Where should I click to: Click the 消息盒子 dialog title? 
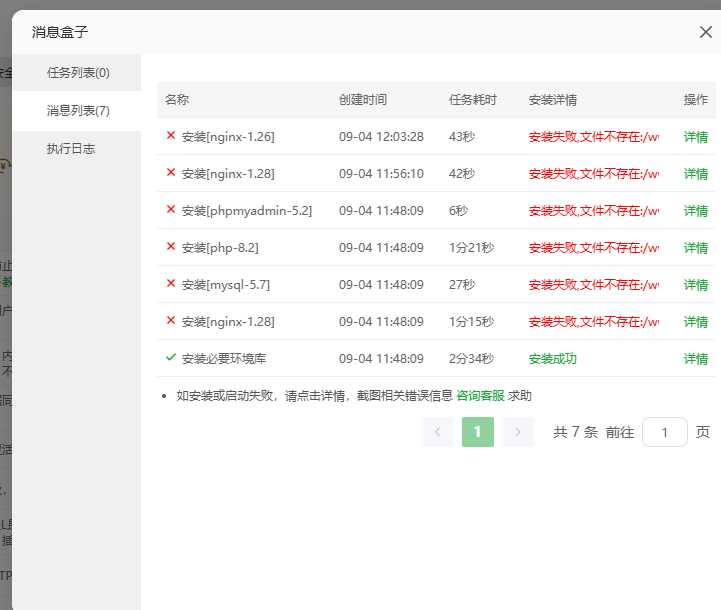point(59,32)
